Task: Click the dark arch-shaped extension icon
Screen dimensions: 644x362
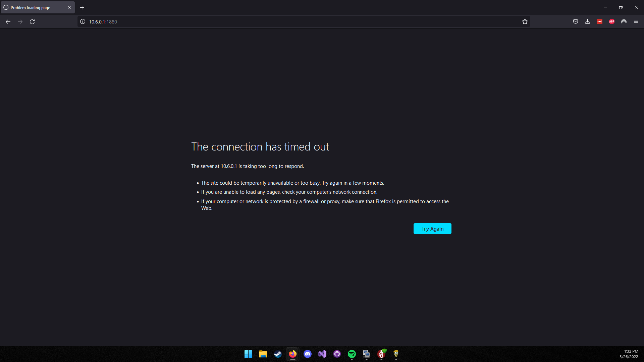Action: (624, 22)
